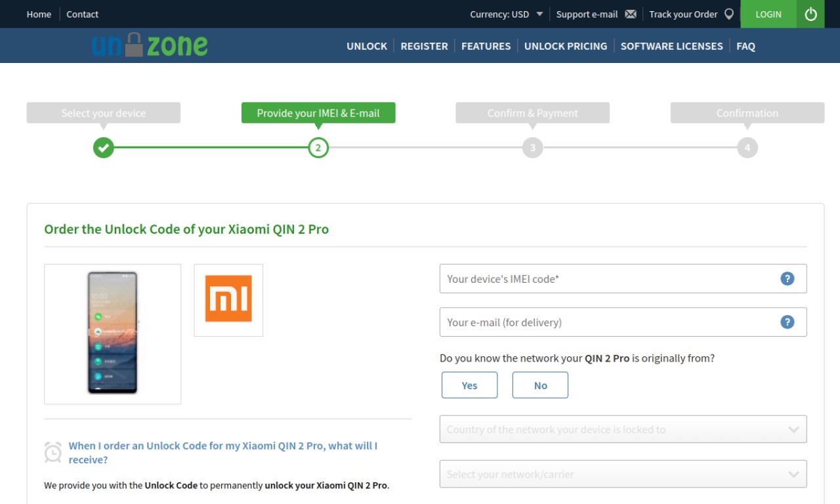Open the UNLOCK PRICING menu item
The width and height of the screenshot is (840, 504).
pyautogui.click(x=566, y=46)
